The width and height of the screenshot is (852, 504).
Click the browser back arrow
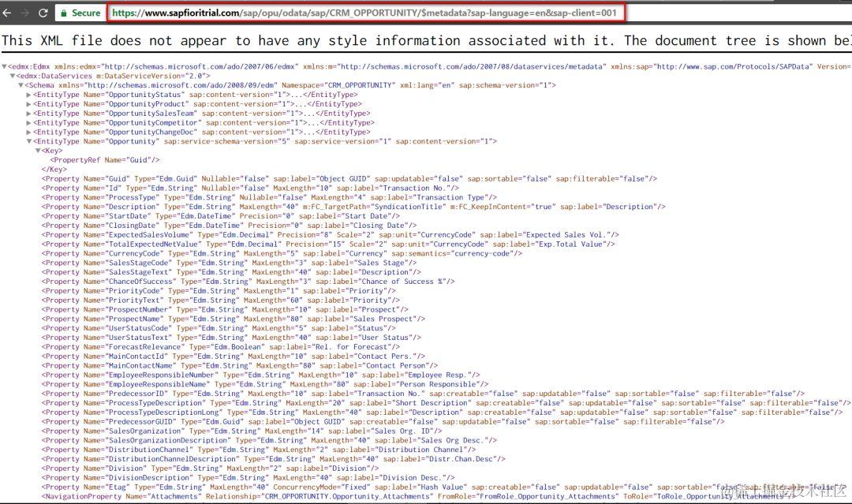click(6, 13)
